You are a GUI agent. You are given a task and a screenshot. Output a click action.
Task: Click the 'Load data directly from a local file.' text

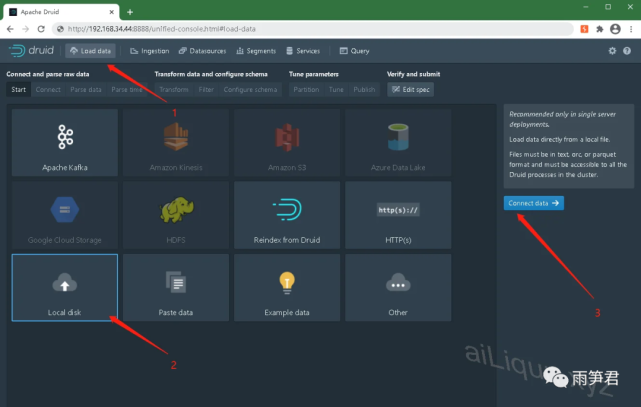coord(560,140)
